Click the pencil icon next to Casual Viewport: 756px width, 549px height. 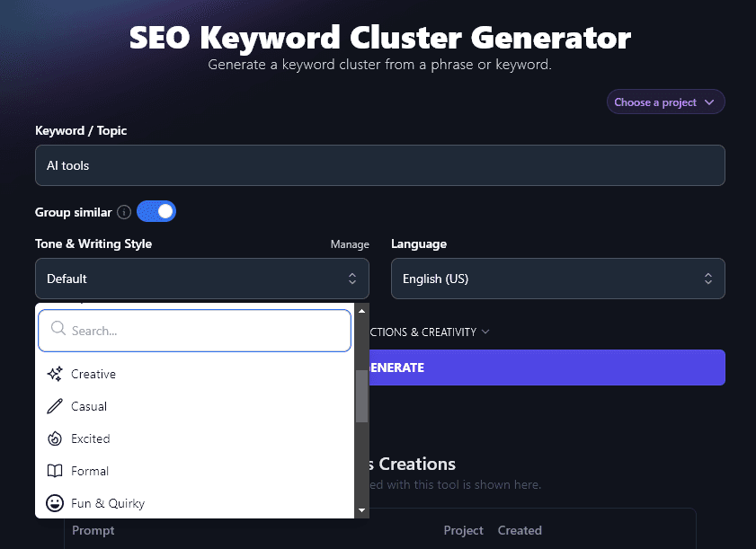point(53,405)
